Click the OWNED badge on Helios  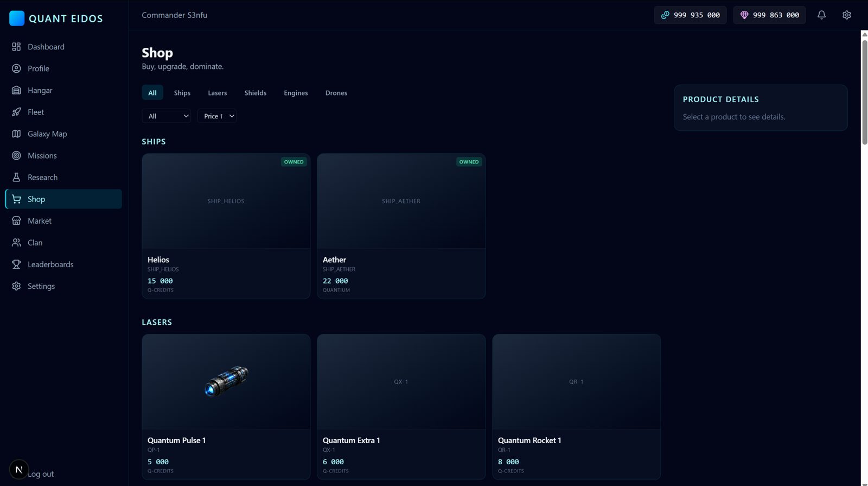pyautogui.click(x=294, y=162)
